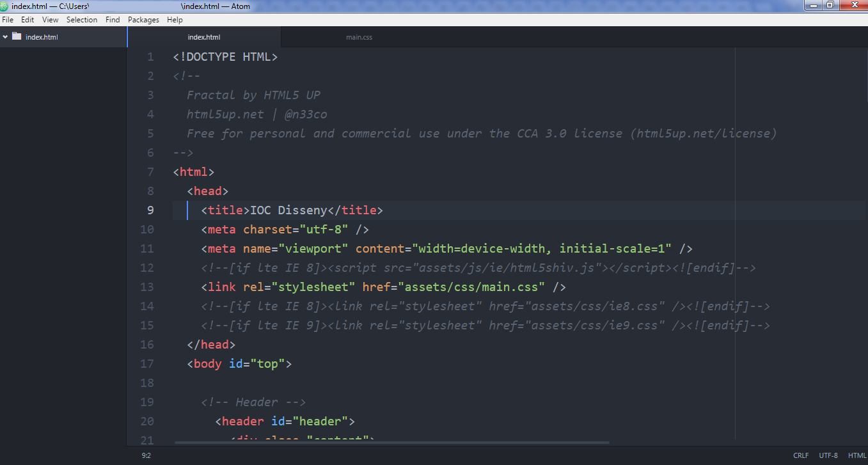Click the 9:2 cursor position in status bar

coord(146,455)
